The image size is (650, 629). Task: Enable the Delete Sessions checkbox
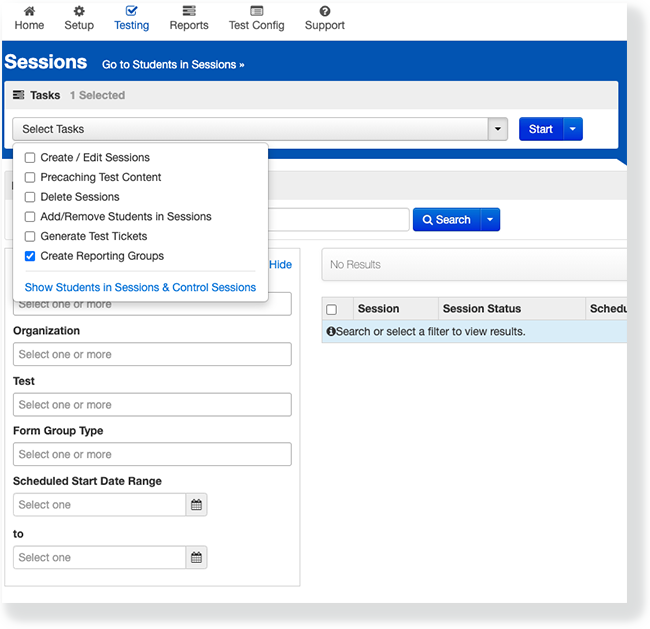(x=30, y=197)
